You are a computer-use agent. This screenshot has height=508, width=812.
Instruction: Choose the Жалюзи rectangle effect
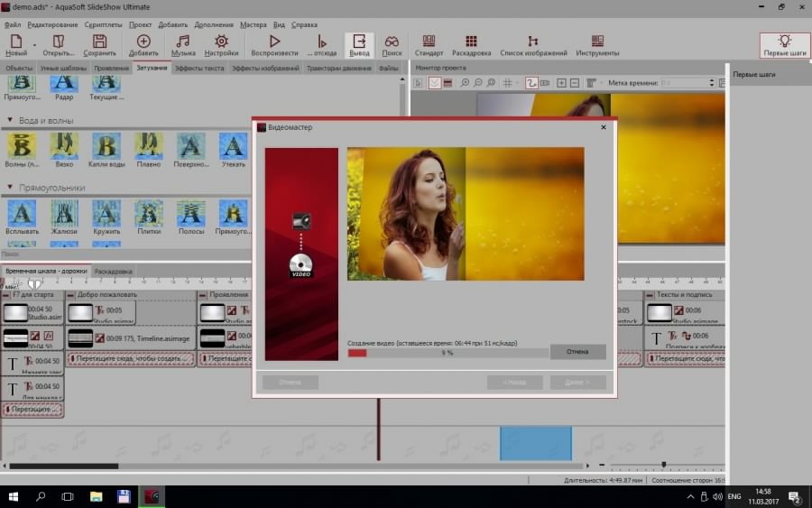point(63,215)
